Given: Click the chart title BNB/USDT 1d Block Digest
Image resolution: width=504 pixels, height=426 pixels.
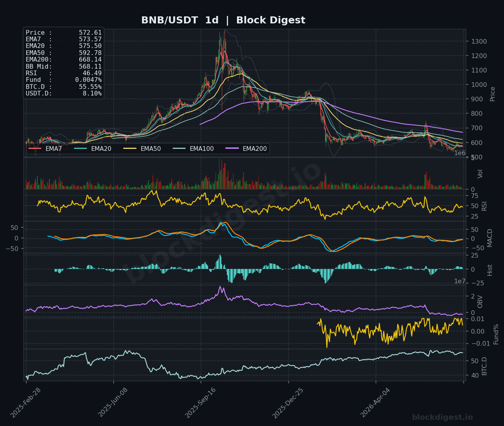Looking at the screenshot, I should (223, 20).
